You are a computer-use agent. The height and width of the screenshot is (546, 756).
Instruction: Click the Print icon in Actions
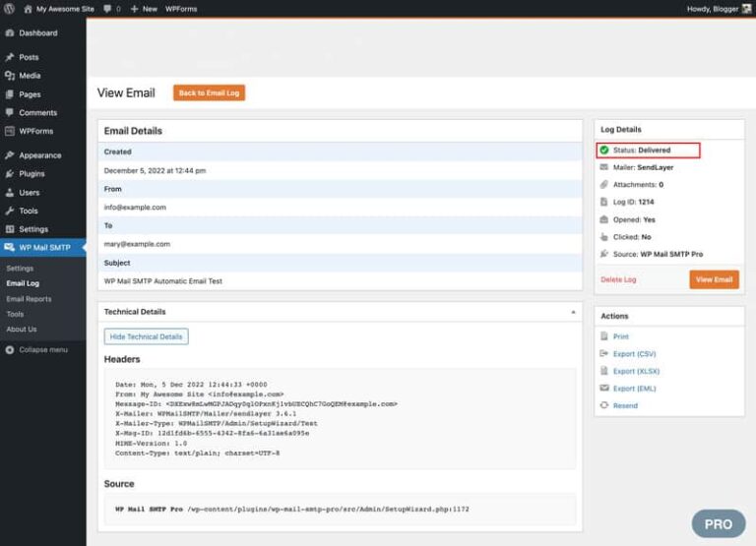[604, 336]
